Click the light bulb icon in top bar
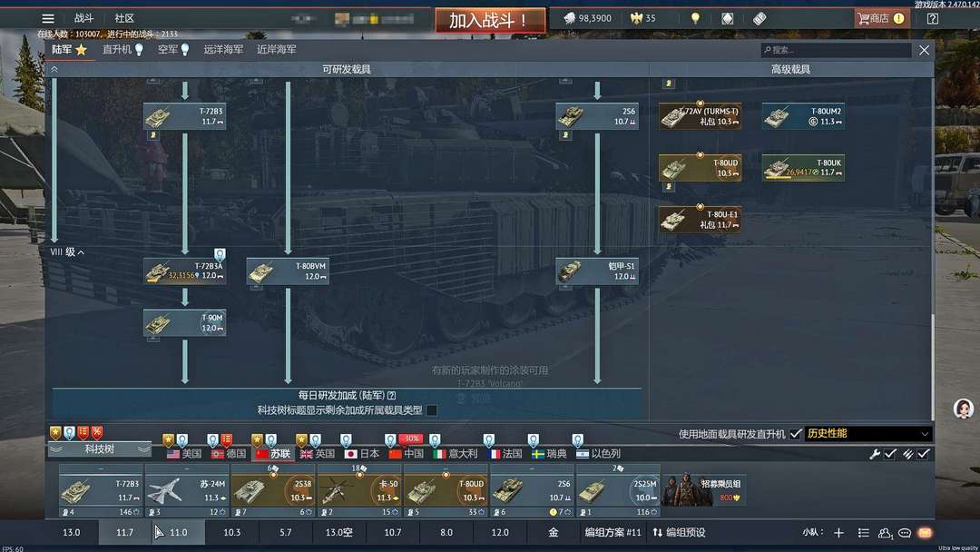This screenshot has width=980, height=552. point(695,18)
